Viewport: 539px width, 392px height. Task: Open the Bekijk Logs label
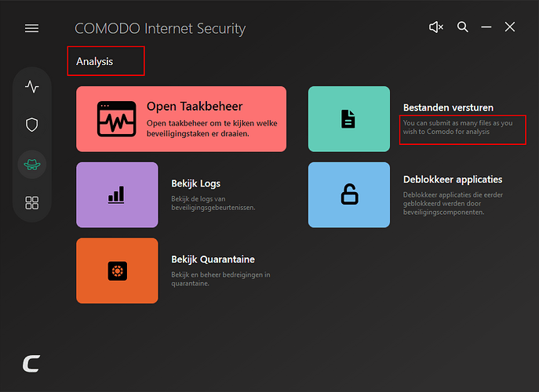[x=195, y=183]
